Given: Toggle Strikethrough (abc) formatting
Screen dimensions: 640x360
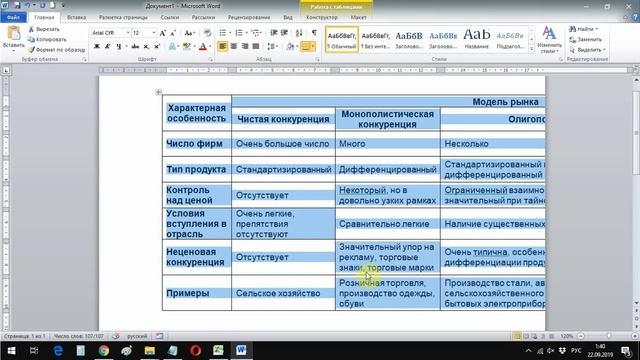Looking at the screenshot, I should coord(135,47).
